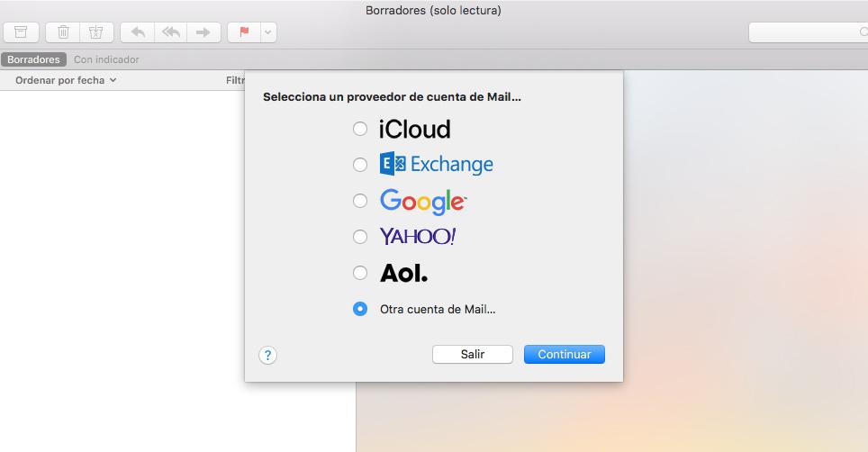Choose the Exchange account option

click(x=360, y=165)
